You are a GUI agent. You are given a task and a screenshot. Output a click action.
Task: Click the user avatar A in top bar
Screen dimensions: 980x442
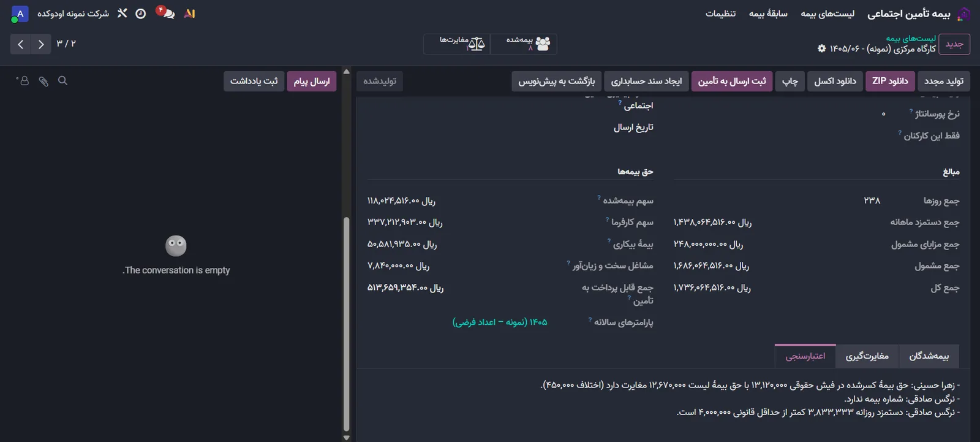(x=20, y=13)
